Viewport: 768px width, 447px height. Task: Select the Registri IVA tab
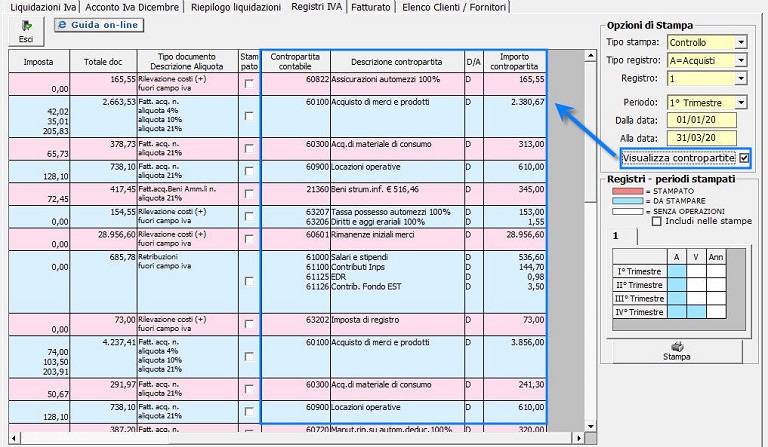point(316,7)
